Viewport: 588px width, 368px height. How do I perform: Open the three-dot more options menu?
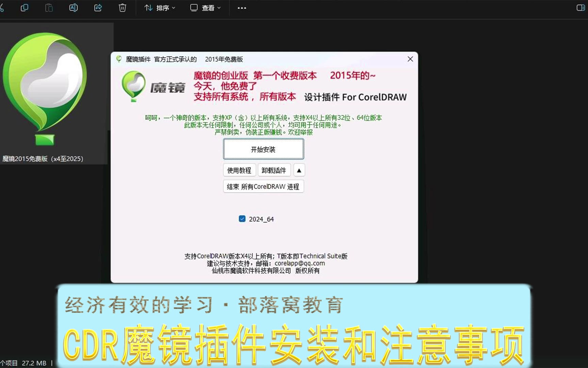click(242, 8)
